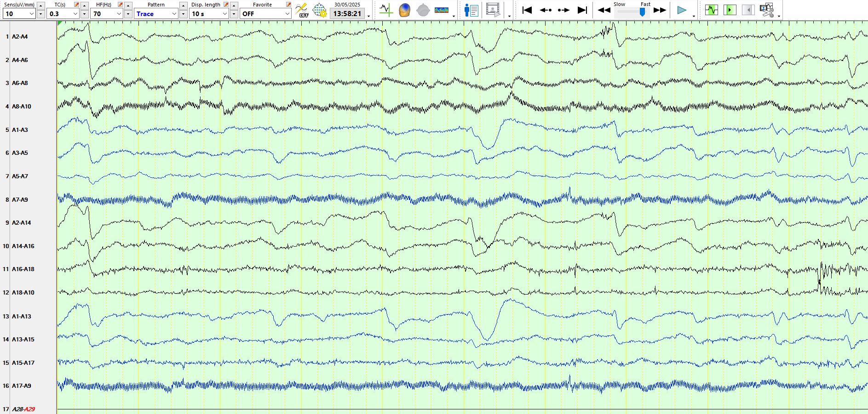
Task: Activate the waveform measurement cursor tool
Action: pos(386,10)
